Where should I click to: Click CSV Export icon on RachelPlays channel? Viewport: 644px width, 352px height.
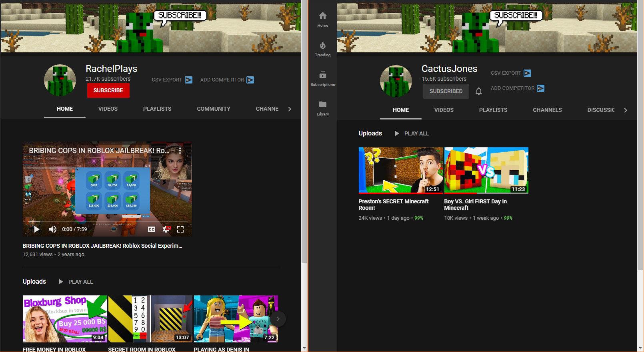[189, 80]
